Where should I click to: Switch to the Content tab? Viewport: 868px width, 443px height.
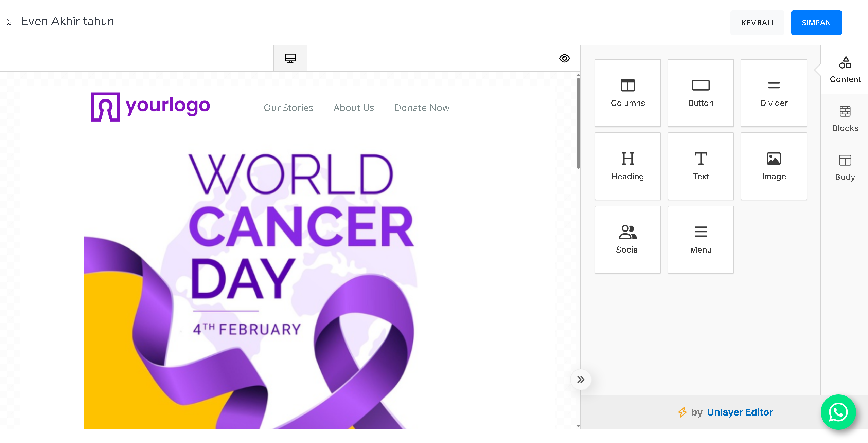(845, 70)
